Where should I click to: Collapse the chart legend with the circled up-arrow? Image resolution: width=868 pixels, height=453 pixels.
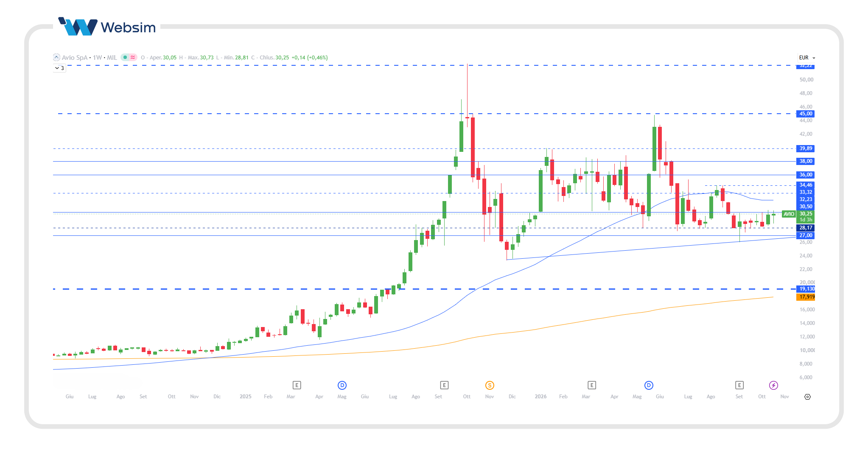point(56,57)
